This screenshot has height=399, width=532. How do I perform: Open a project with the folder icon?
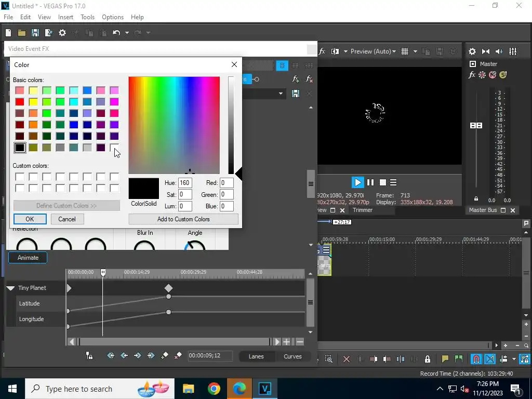coord(22,33)
